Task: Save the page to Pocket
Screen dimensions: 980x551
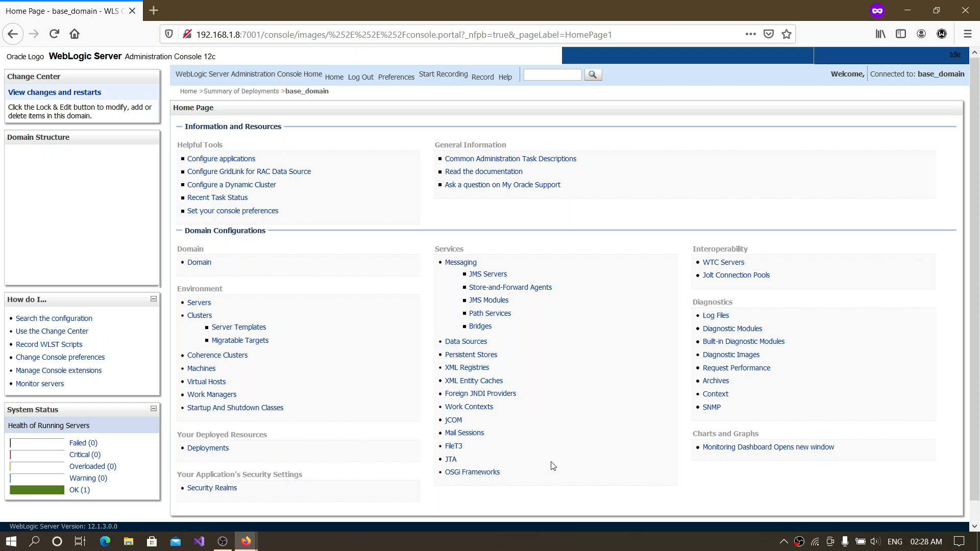Action: [769, 34]
